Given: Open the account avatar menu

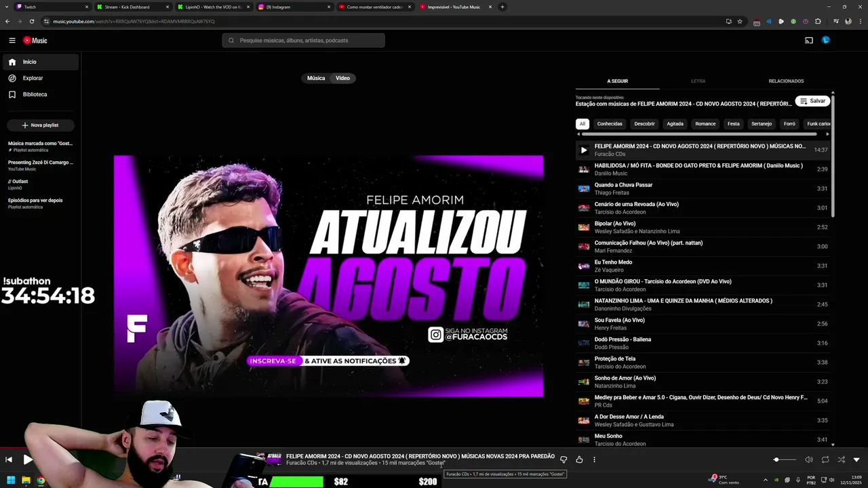Looking at the screenshot, I should 826,41.
